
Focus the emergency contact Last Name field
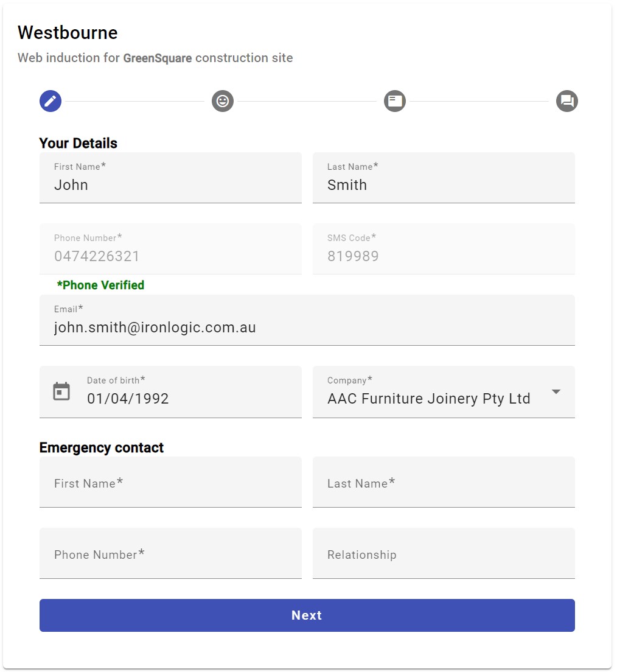coord(444,483)
